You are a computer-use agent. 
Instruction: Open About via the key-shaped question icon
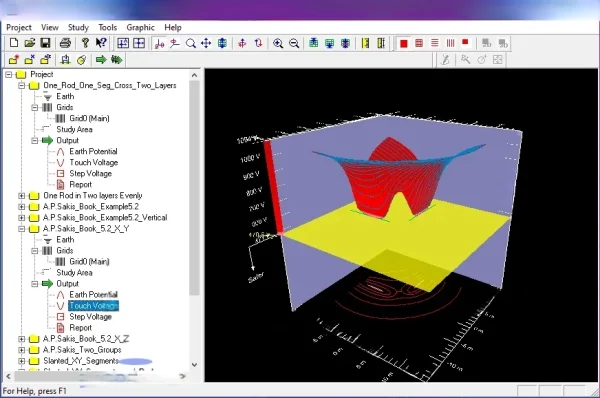point(85,43)
